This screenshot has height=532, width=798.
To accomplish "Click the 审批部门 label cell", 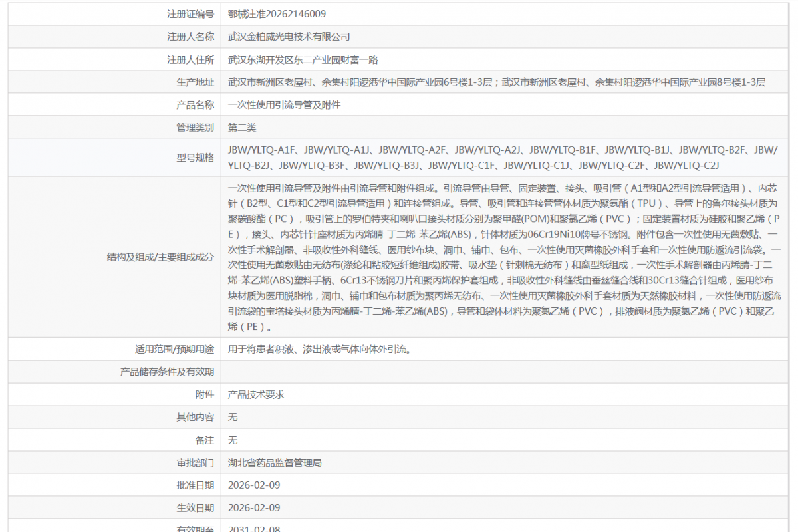I will [114, 463].
